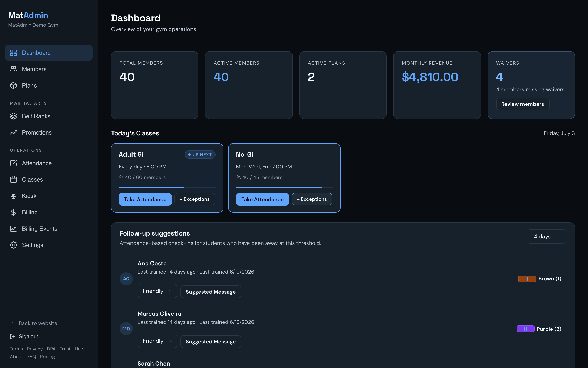
Task: Click the Attendance checkbox icon
Action: click(x=13, y=163)
